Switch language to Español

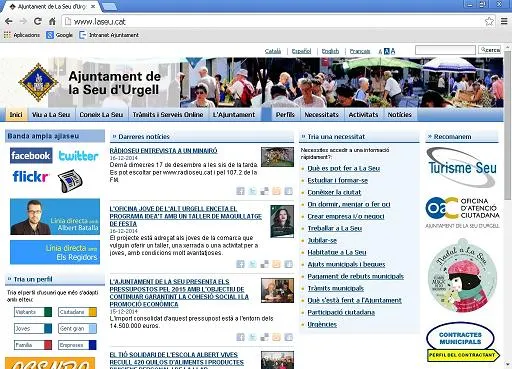pyautogui.click(x=301, y=51)
